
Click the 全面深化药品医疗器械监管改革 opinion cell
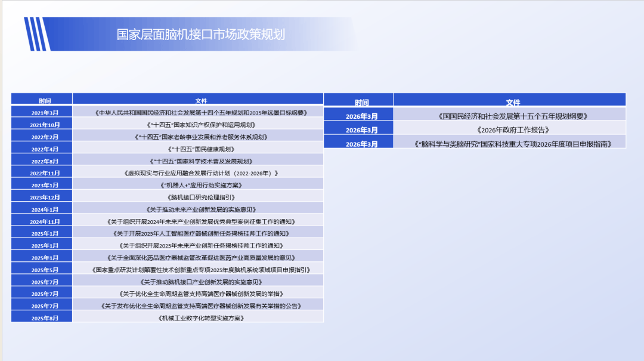tap(198, 257)
